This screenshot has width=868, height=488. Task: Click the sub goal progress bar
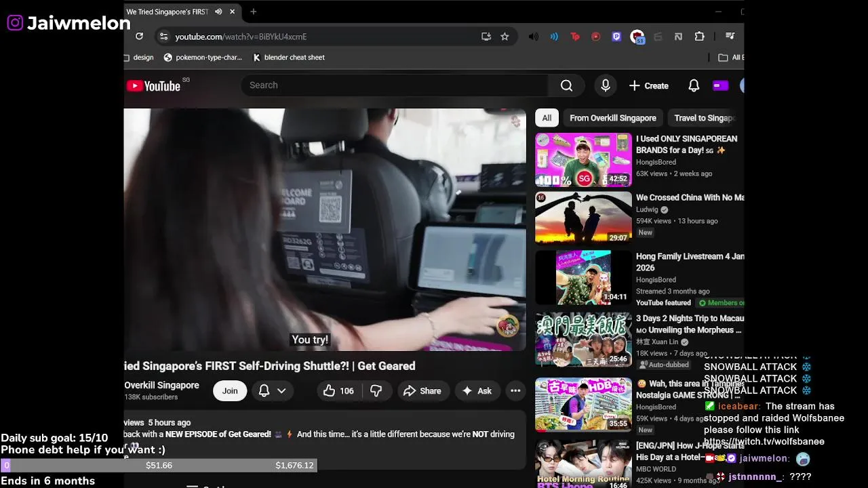click(159, 465)
